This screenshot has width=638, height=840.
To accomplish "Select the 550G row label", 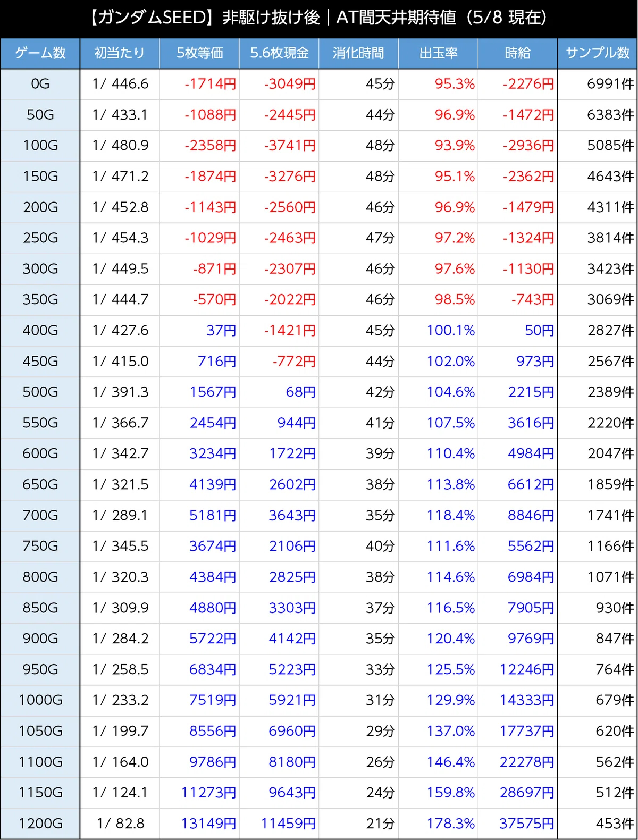I will (40, 423).
